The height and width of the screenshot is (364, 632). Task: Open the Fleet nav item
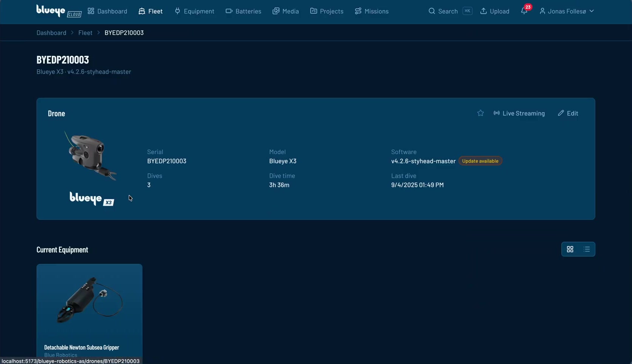[150, 11]
